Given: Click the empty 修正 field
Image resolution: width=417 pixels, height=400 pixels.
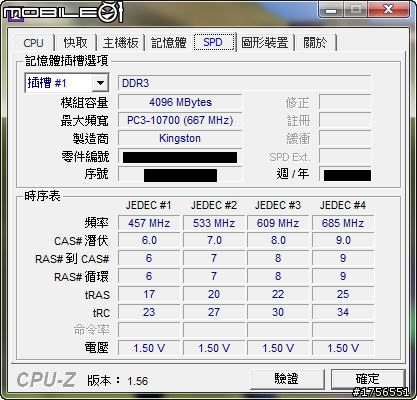Looking at the screenshot, I should tap(345, 102).
